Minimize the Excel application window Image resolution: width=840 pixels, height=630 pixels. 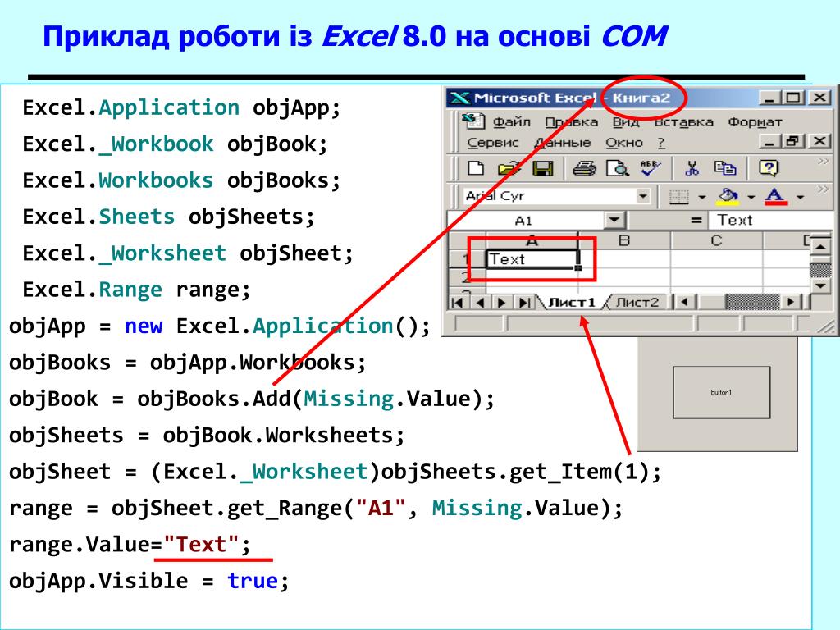[x=769, y=98]
